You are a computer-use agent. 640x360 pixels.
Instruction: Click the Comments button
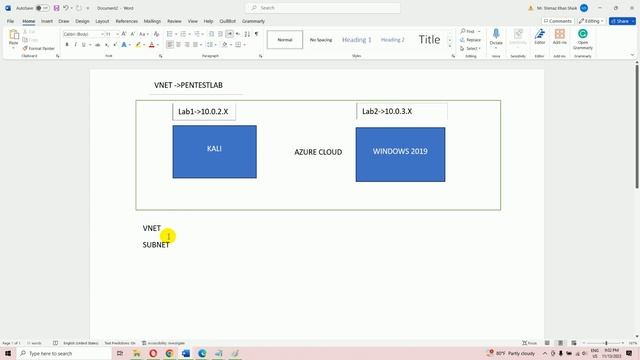point(558,21)
